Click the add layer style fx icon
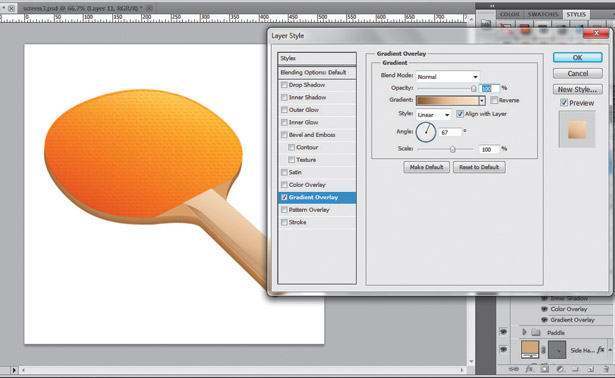 529,369
